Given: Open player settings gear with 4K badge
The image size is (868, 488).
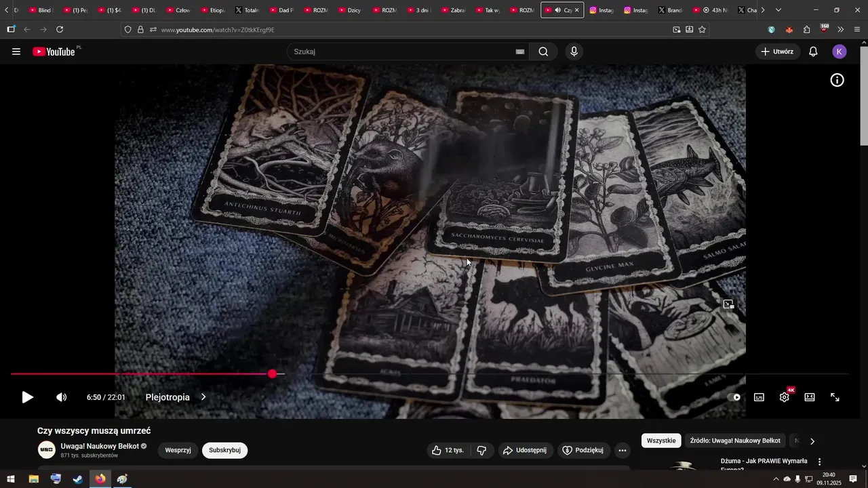Looking at the screenshot, I should [785, 396].
